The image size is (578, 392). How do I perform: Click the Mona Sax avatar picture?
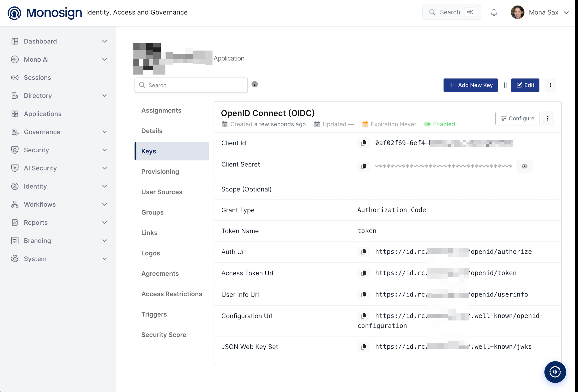point(517,12)
